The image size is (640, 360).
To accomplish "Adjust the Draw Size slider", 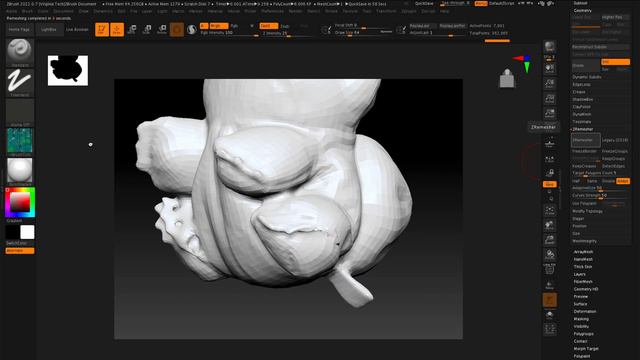I will coord(363,32).
